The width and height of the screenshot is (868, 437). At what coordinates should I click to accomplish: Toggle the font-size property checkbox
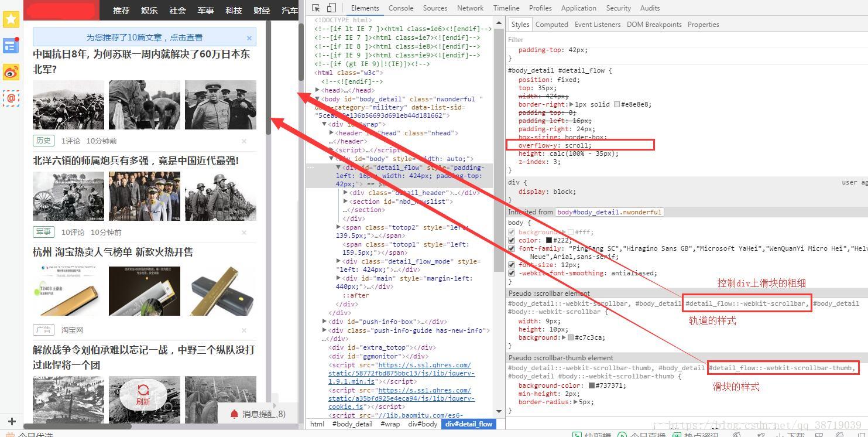512,265
